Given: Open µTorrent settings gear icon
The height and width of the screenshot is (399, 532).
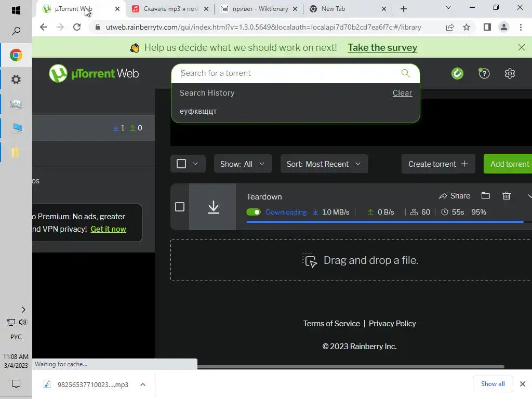Looking at the screenshot, I should click(510, 73).
